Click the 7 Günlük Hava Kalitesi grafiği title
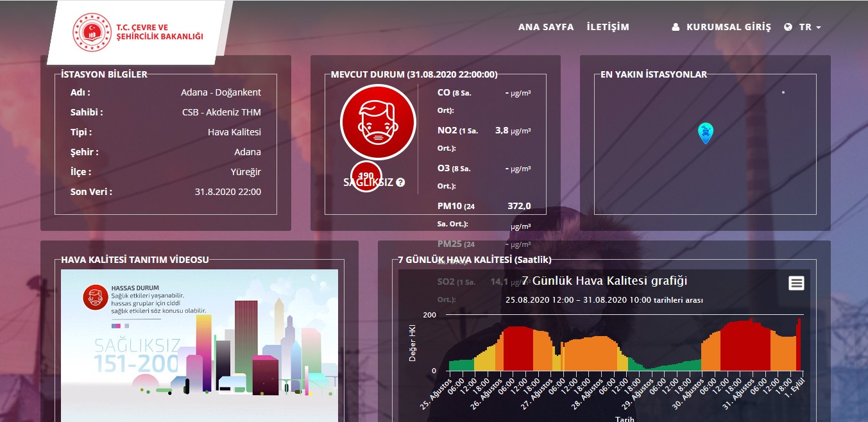 [x=604, y=281]
